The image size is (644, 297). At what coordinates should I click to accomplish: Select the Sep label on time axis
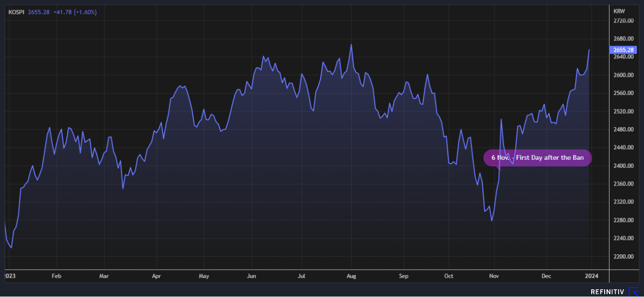404,276
